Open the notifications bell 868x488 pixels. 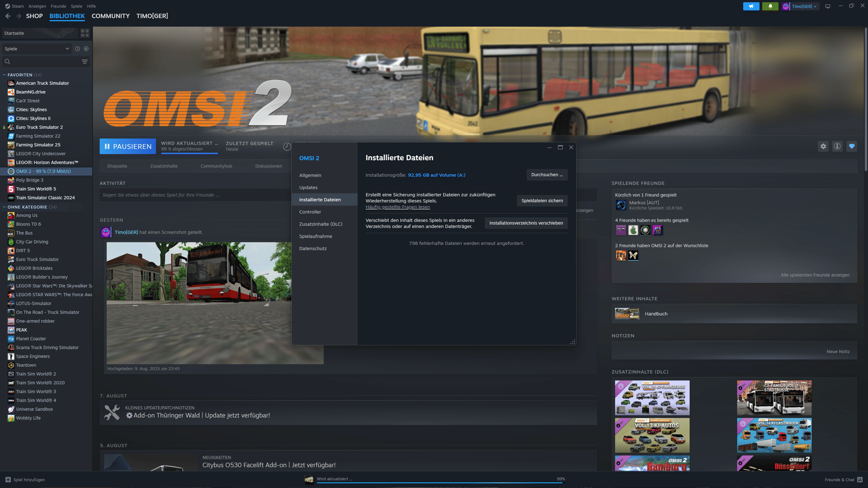click(770, 6)
